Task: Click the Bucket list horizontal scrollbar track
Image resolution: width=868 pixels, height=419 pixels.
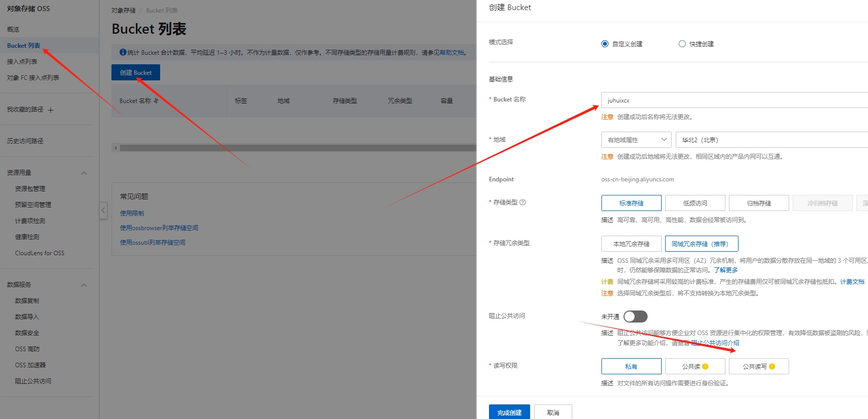Action: pyautogui.click(x=296, y=148)
